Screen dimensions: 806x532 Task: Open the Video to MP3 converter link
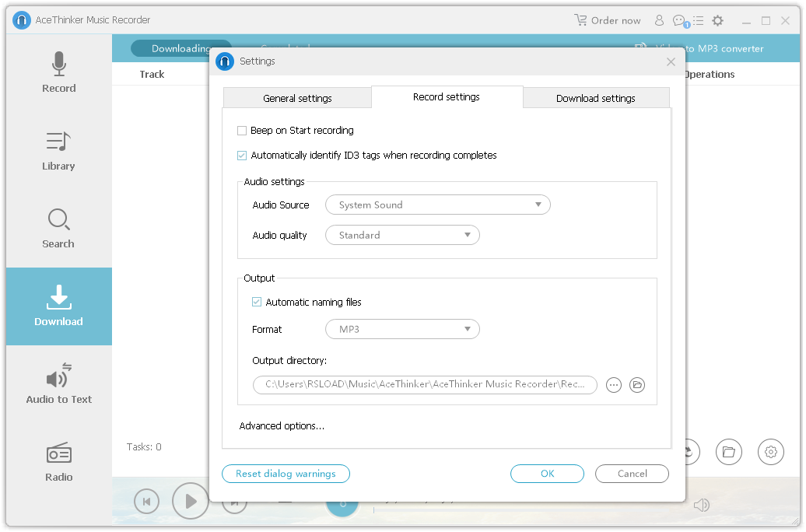tap(699, 48)
